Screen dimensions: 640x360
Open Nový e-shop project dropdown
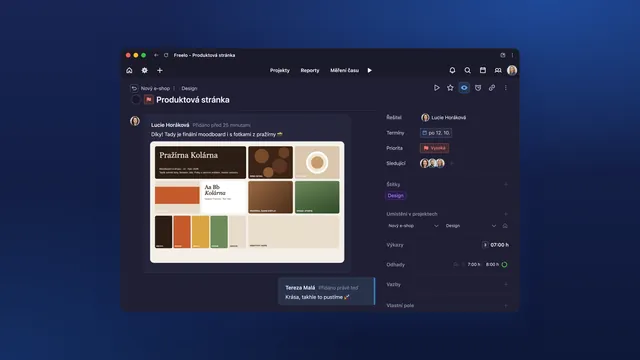point(413,226)
